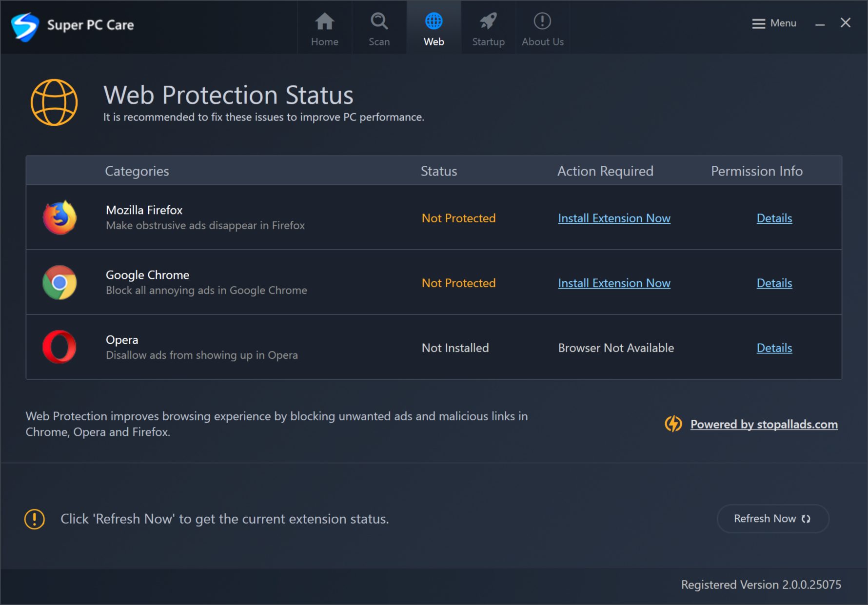Click the orange globe Web Protection icon
This screenshot has height=605, width=868.
tap(54, 102)
